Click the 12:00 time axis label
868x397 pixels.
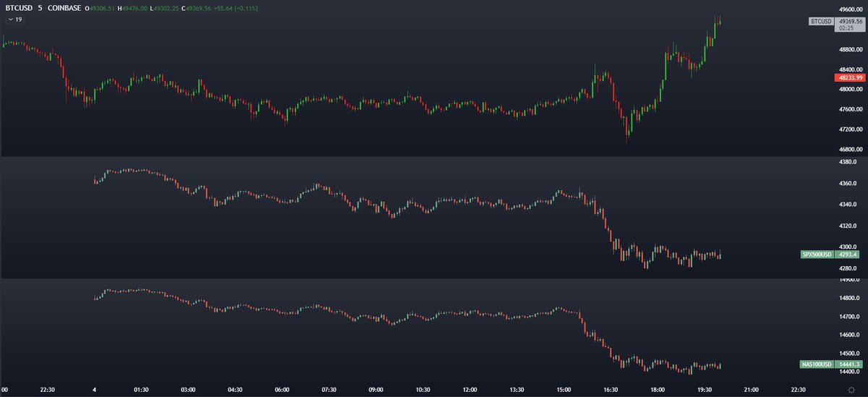(470, 389)
